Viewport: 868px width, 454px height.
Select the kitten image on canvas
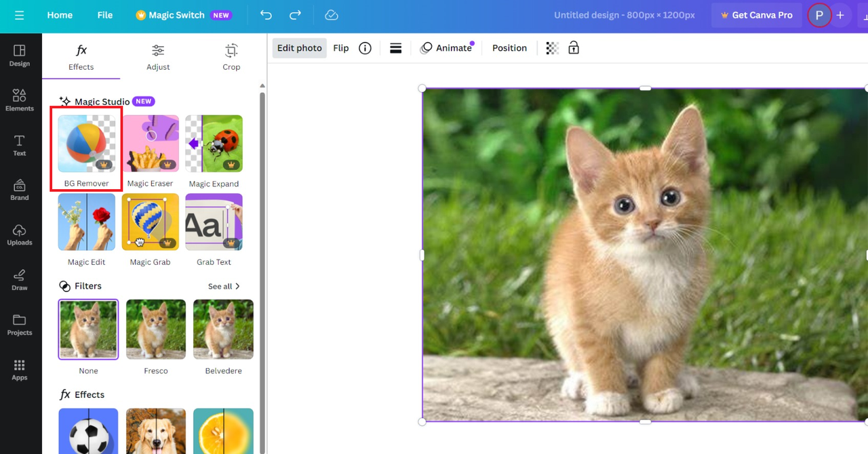click(645, 255)
